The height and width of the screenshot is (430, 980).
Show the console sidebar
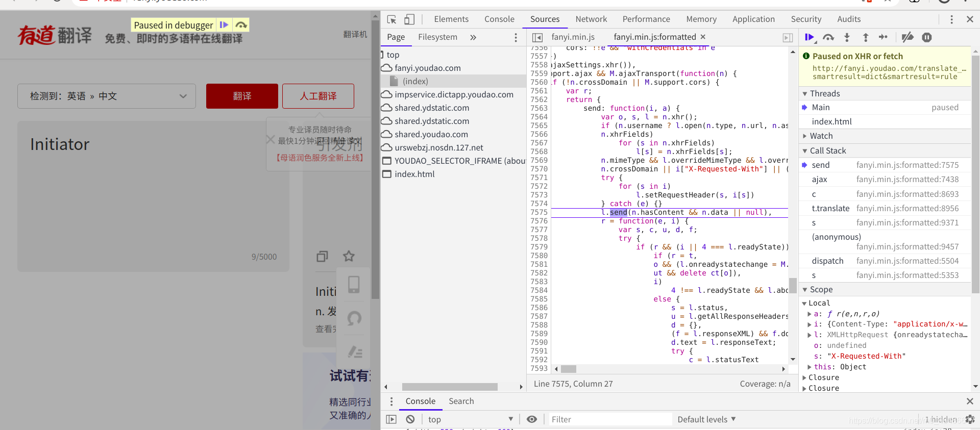pyautogui.click(x=391, y=419)
